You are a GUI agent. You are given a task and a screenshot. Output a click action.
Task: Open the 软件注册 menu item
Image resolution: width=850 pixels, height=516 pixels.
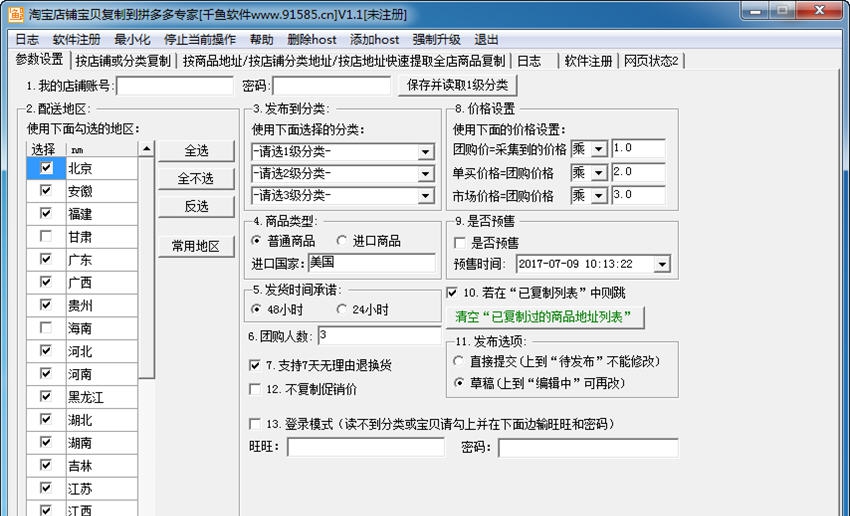[76, 40]
